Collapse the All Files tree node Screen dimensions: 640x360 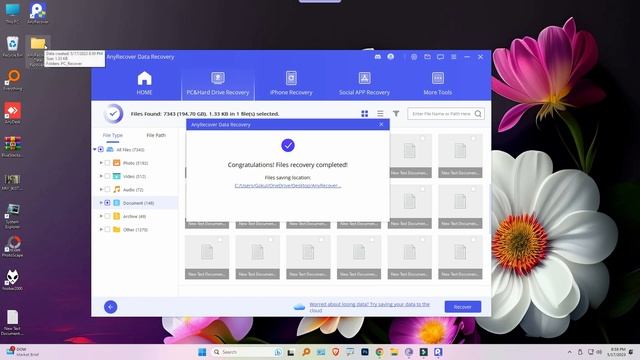95,149
